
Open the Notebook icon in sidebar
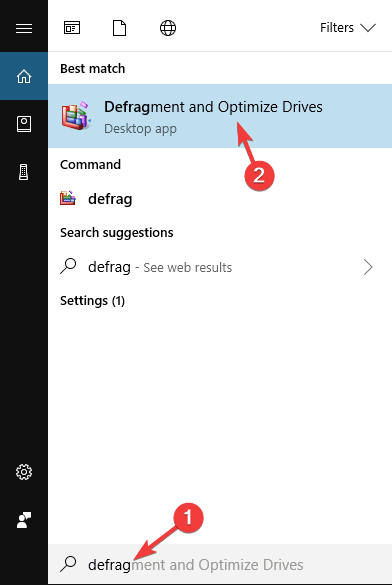(x=24, y=124)
